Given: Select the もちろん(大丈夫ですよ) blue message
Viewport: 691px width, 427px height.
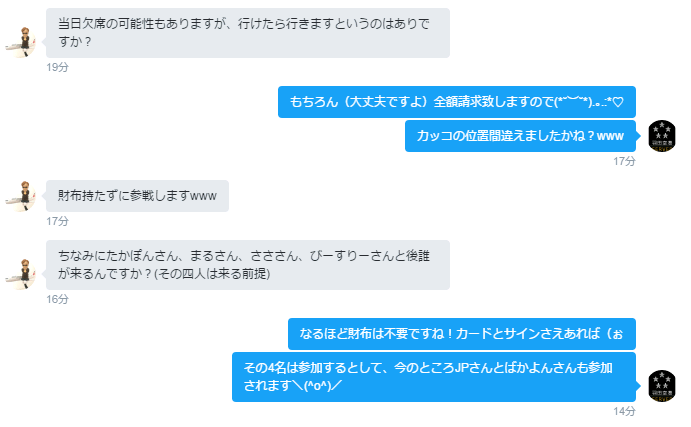Looking at the screenshot, I should (x=457, y=102).
